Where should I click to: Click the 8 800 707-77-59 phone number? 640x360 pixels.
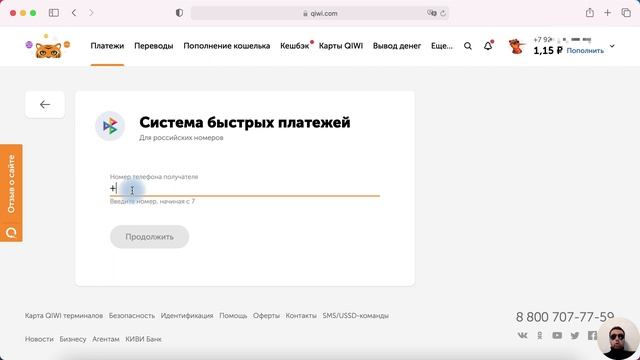pyautogui.click(x=565, y=317)
